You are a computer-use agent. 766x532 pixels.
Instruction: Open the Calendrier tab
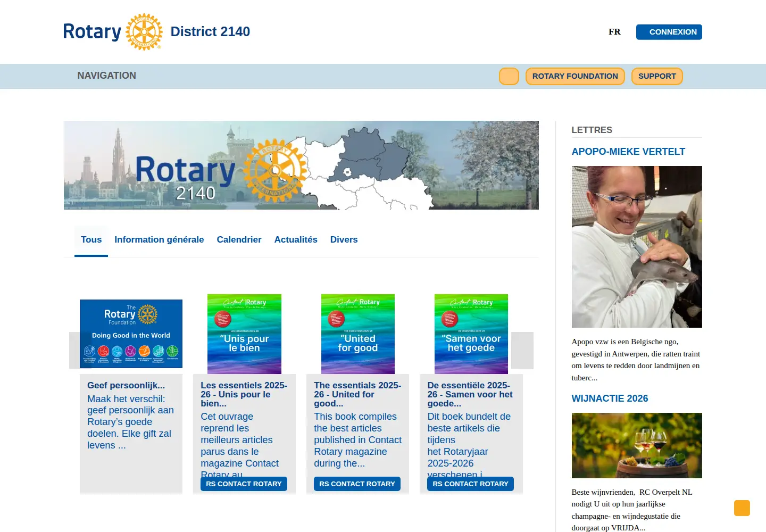239,240
